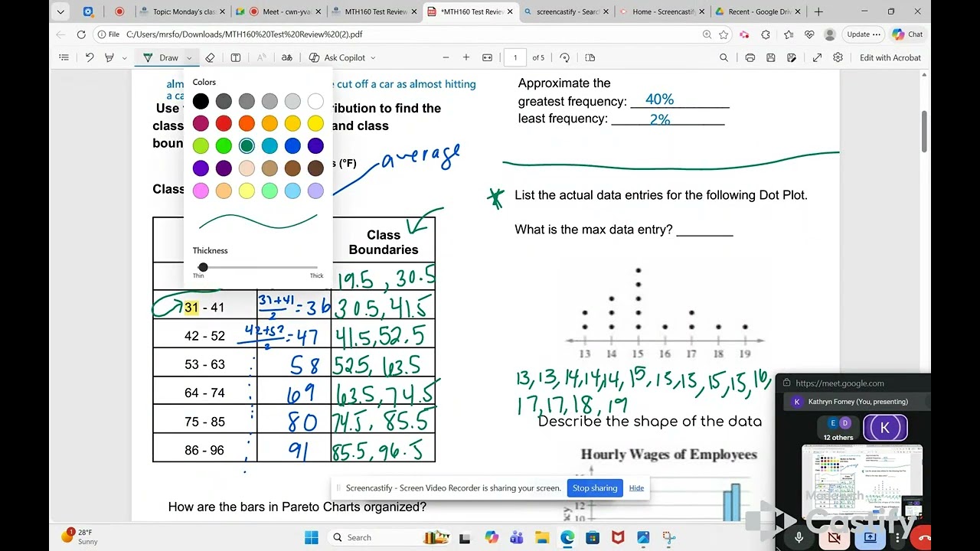Screen dimensions: 980x551
Task: Click the Hide link on sharing bar
Action: tap(636, 488)
